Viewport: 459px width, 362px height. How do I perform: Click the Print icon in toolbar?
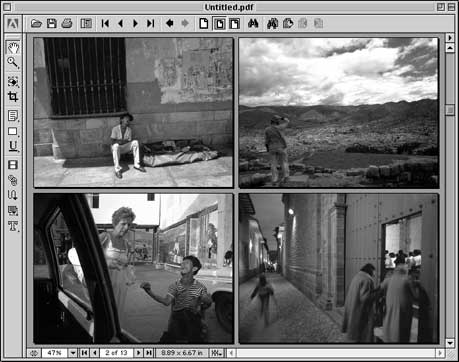click(x=67, y=23)
